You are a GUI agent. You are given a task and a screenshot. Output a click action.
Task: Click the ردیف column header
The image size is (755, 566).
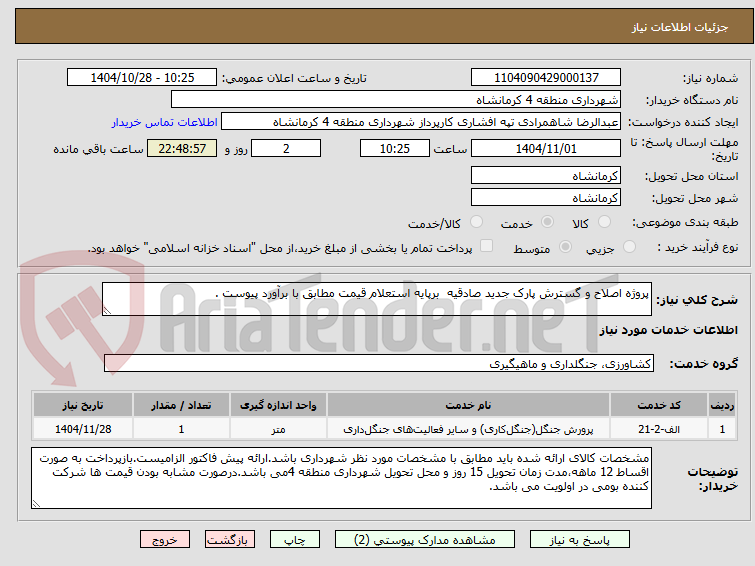pyautogui.click(x=722, y=405)
